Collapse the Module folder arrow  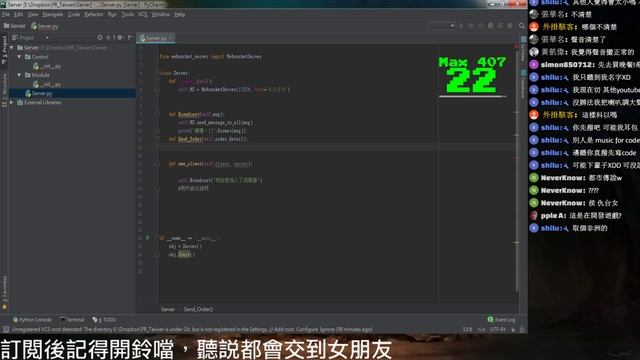point(19,75)
